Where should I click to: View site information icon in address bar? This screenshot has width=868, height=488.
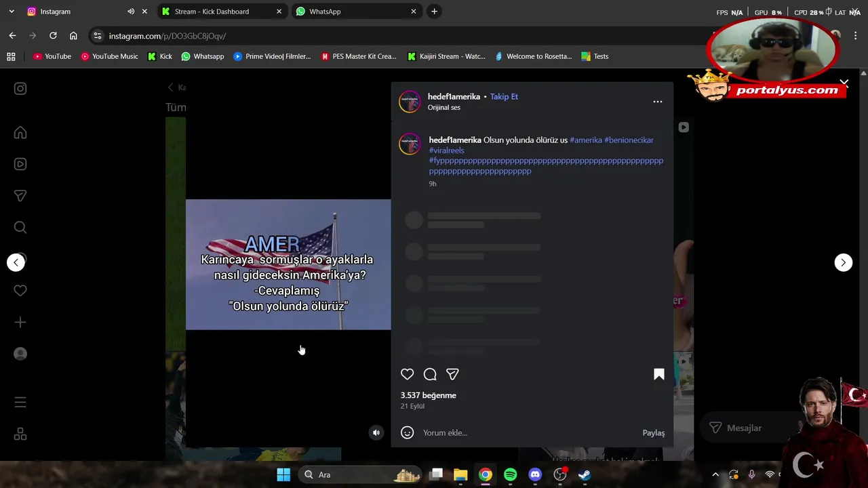tap(97, 36)
